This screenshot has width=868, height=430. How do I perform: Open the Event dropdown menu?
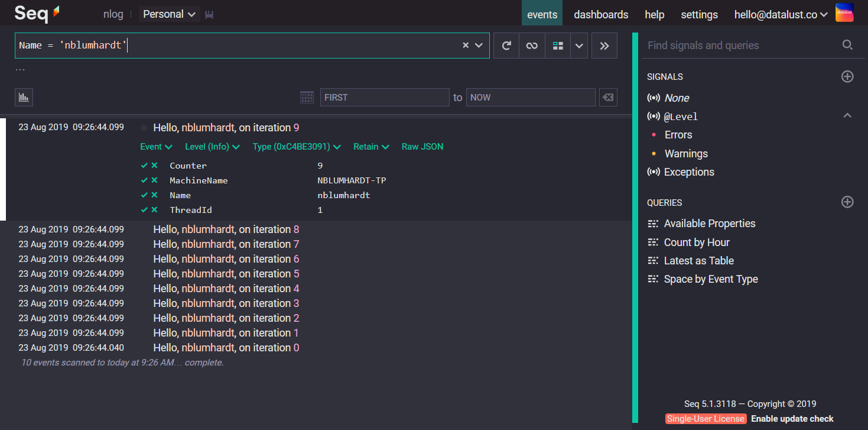click(156, 147)
